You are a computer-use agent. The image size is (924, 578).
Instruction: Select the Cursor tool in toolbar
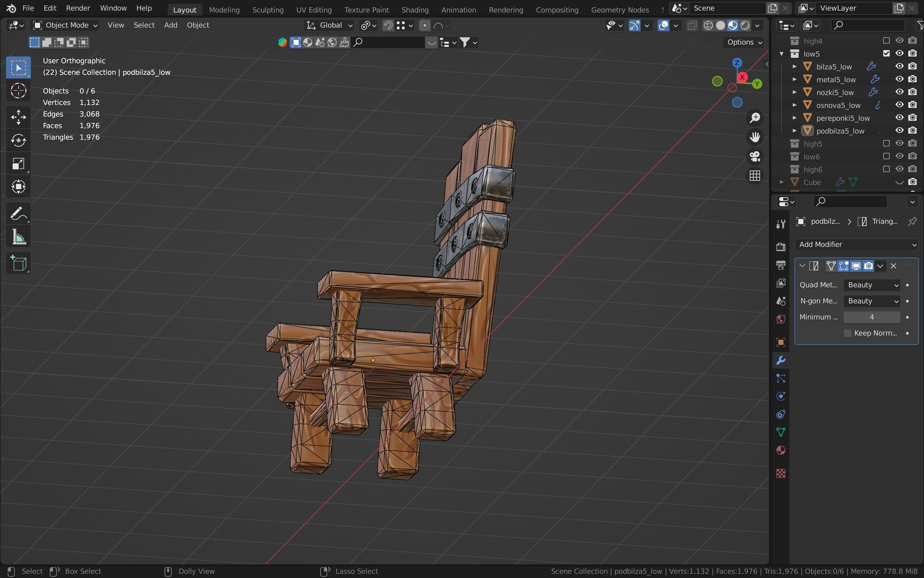tap(18, 91)
